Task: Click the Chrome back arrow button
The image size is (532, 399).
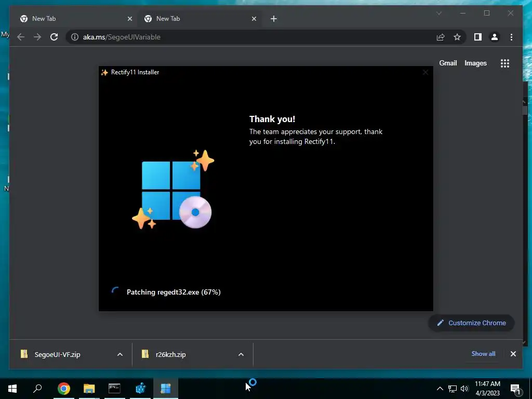Action: [21, 37]
